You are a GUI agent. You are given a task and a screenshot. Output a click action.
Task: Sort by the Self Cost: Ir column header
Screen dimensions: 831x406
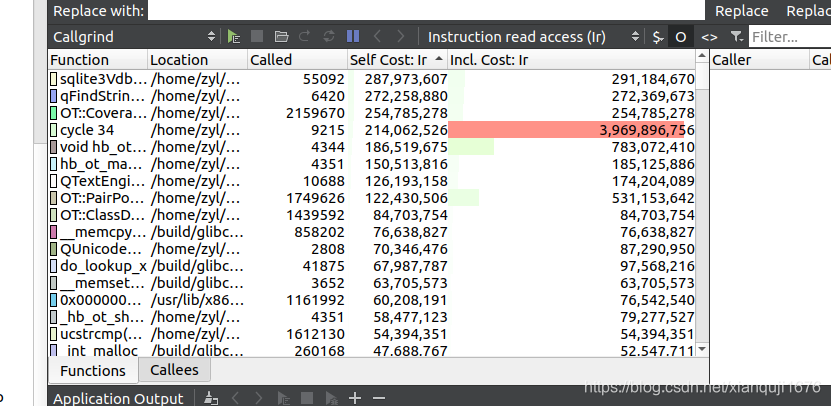click(397, 60)
